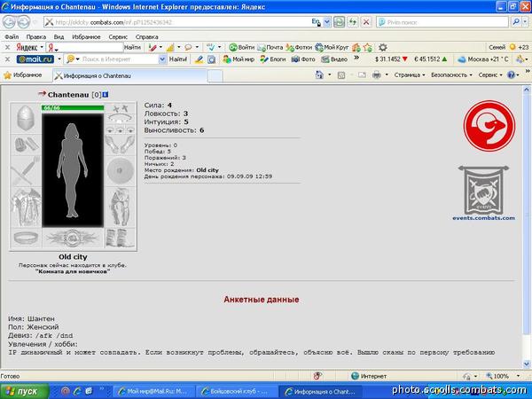Click the Home page icon in command bar
This screenshot has width=532, height=399.
pyautogui.click(x=319, y=75)
